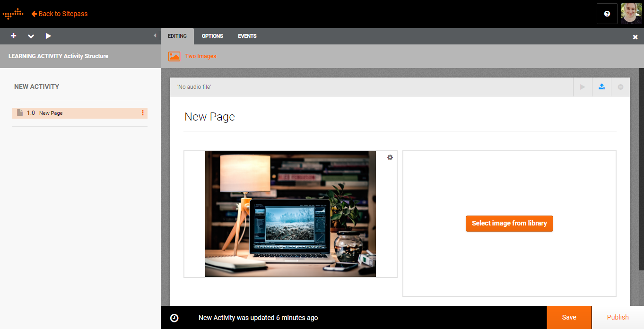Play the audio file button

pyautogui.click(x=583, y=87)
